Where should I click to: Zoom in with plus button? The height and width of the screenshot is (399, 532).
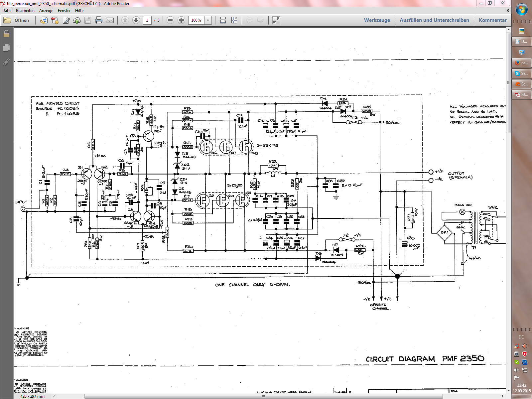tap(181, 20)
